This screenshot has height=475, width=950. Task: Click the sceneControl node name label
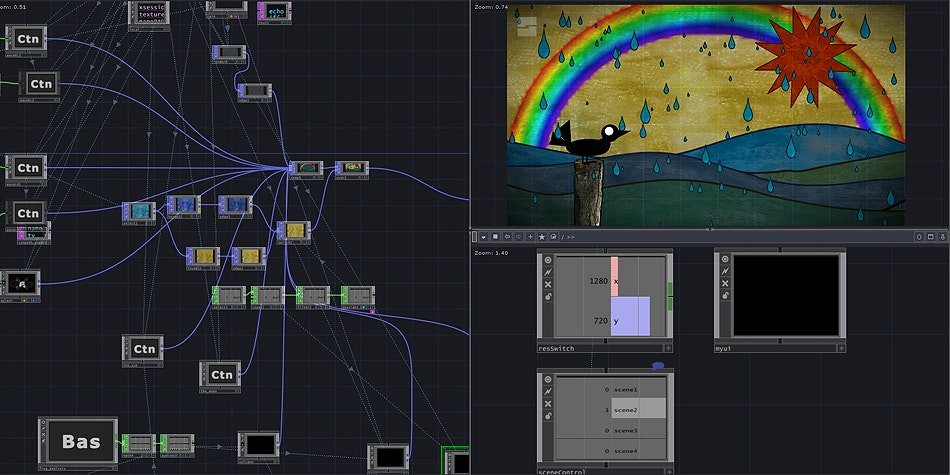coord(562,471)
